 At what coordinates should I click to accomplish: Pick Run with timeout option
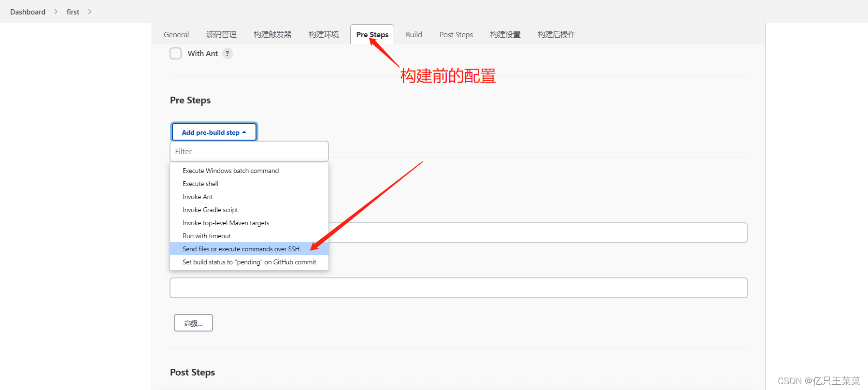point(249,236)
